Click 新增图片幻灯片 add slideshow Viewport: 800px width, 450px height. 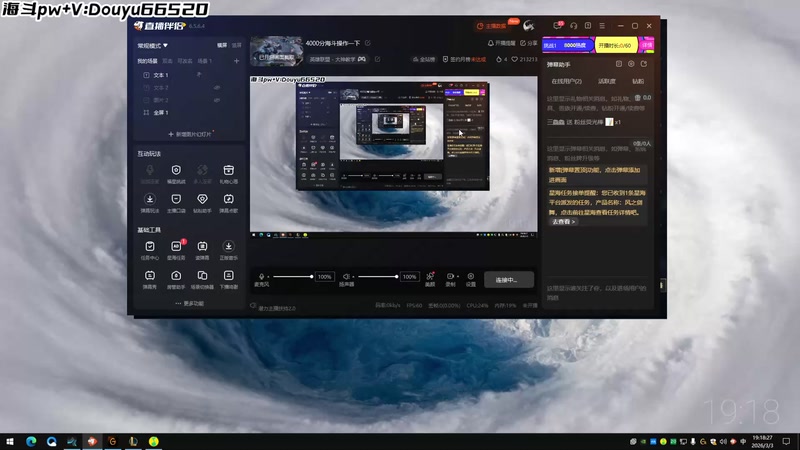pyautogui.click(x=190, y=134)
